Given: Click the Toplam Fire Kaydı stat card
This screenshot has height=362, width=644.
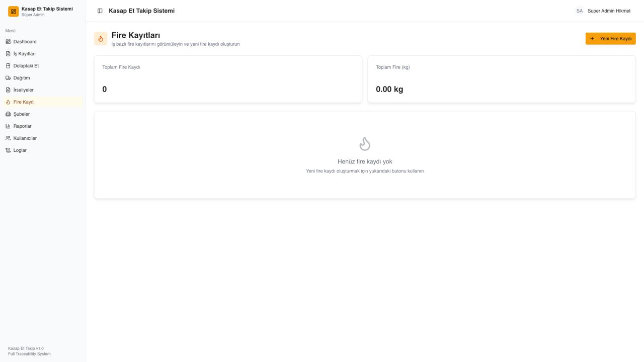Looking at the screenshot, I should pos(228,79).
